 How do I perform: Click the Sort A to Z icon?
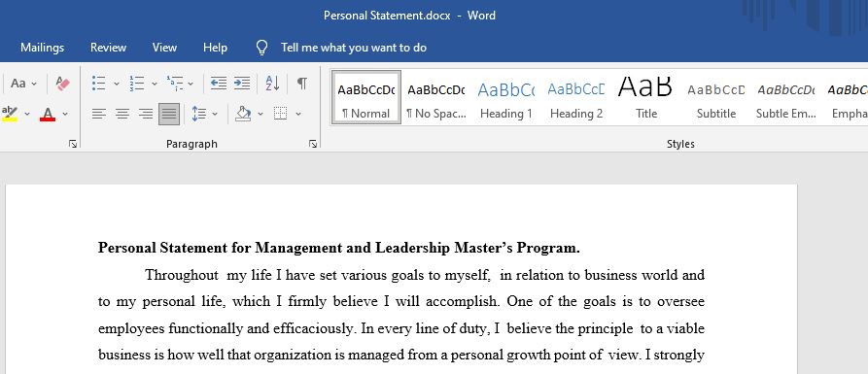[x=272, y=84]
